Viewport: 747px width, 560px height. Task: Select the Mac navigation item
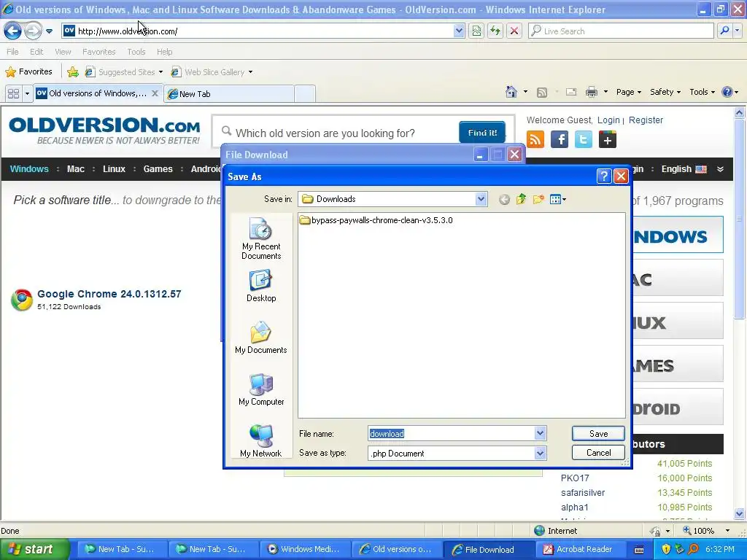click(76, 169)
